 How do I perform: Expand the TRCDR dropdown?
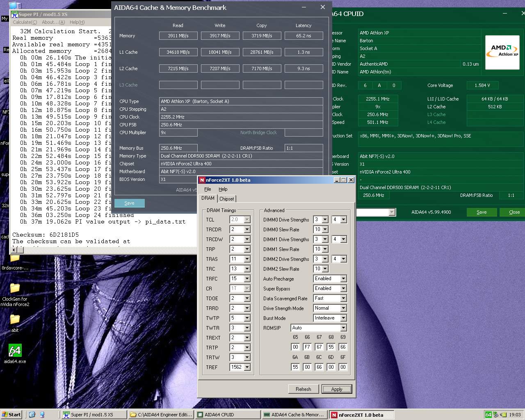(247, 230)
